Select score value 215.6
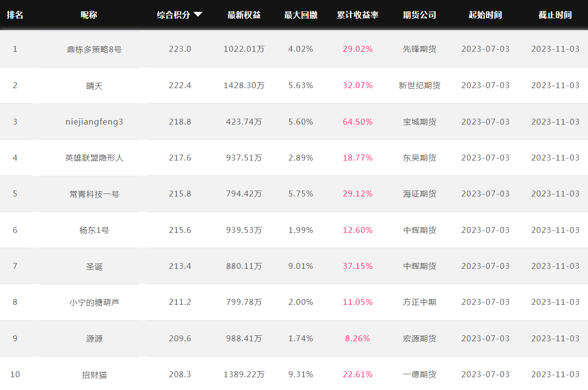 [180, 230]
